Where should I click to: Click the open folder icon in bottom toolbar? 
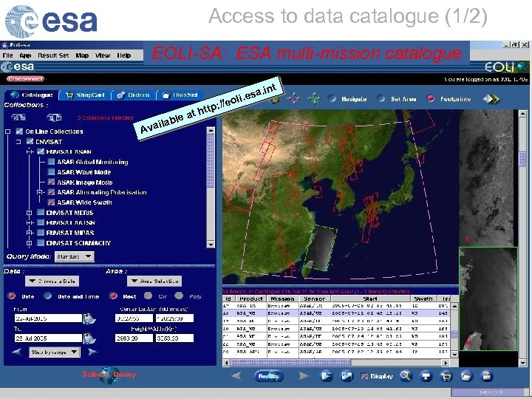click(466, 376)
